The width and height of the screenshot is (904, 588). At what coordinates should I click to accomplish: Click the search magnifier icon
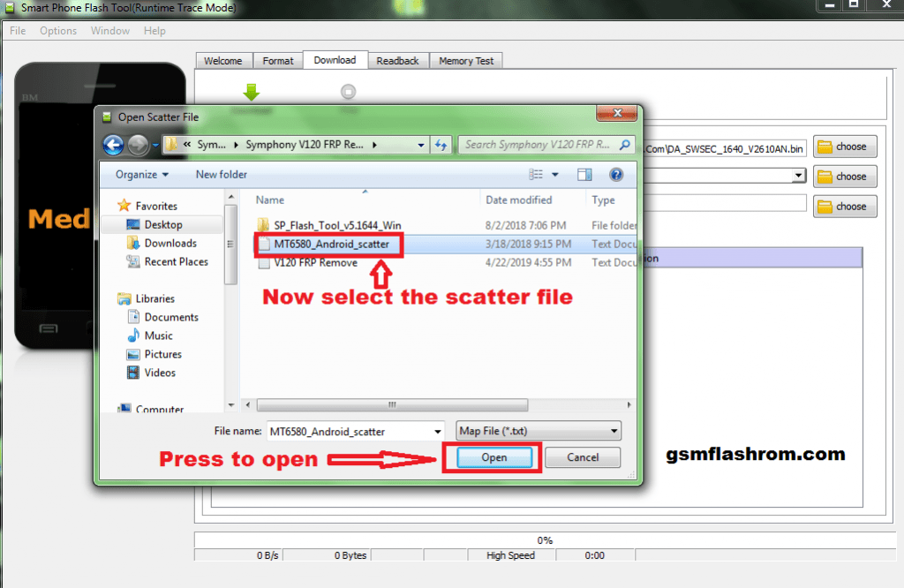click(x=624, y=145)
